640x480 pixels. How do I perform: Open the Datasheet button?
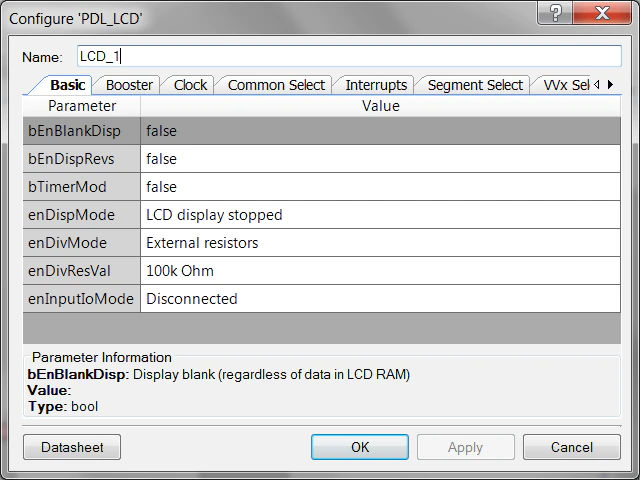tap(72, 447)
